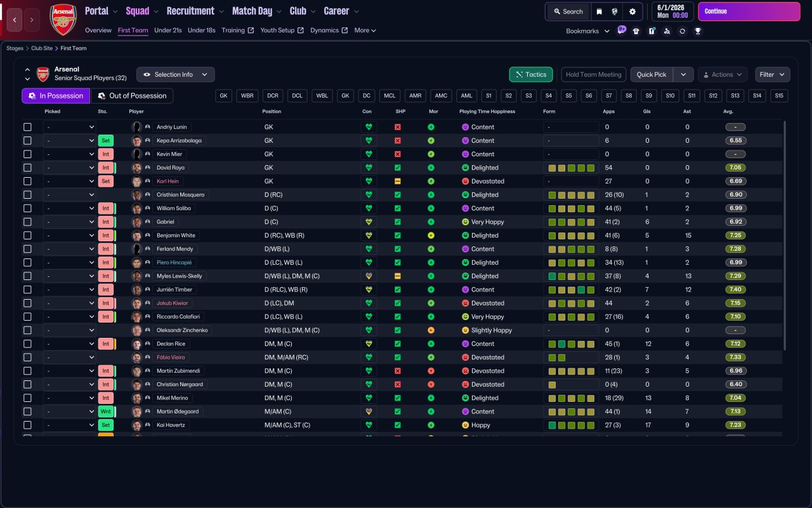
Task: Open the Picked dropdown for Kepa Arrizabalaga
Action: click(70, 141)
